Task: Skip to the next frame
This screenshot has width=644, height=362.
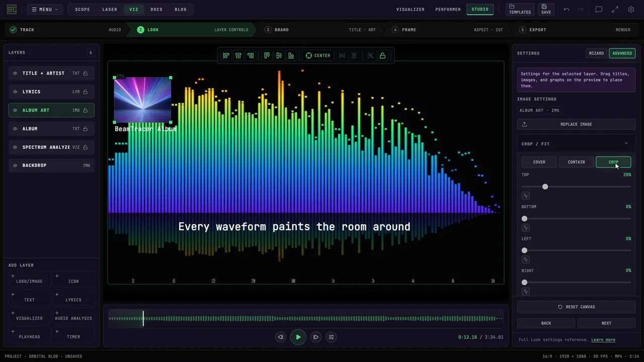Action: (315, 337)
